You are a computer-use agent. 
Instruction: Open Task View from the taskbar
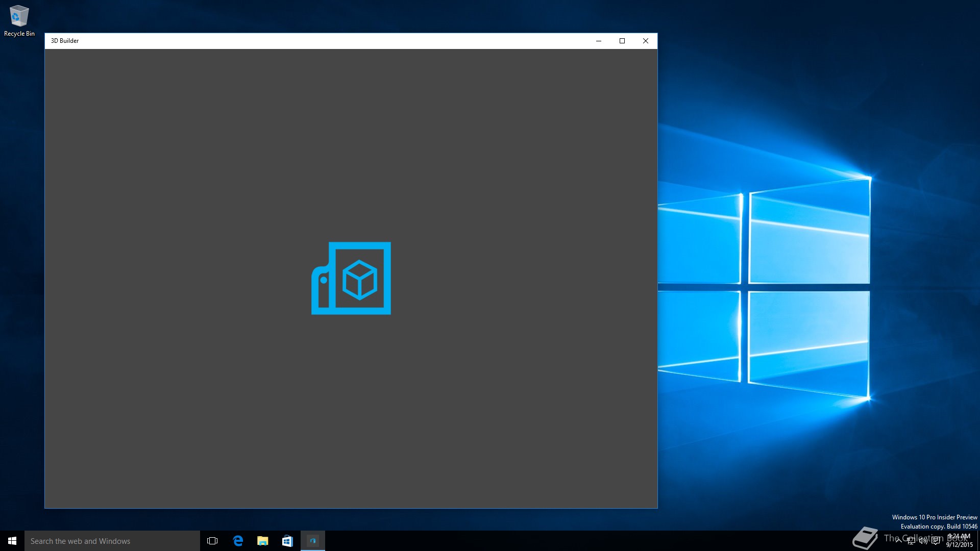[212, 541]
